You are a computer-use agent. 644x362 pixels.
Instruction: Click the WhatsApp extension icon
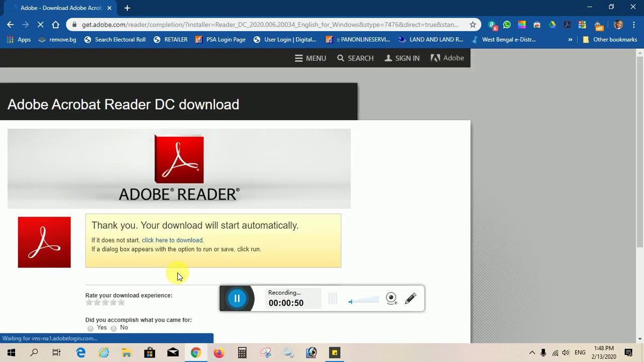pos(507,25)
